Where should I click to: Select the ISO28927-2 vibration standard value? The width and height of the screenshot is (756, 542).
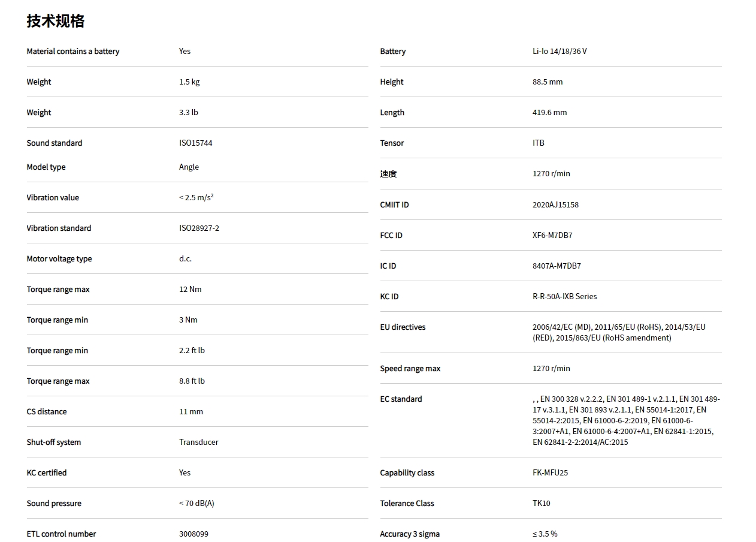(x=199, y=228)
